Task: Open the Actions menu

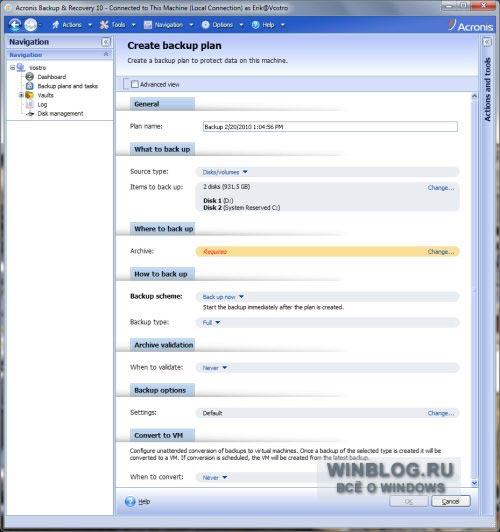Action: click(72, 25)
